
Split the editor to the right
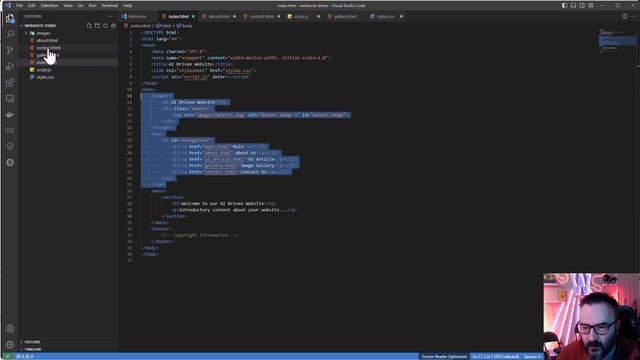pyautogui.click(x=624, y=16)
